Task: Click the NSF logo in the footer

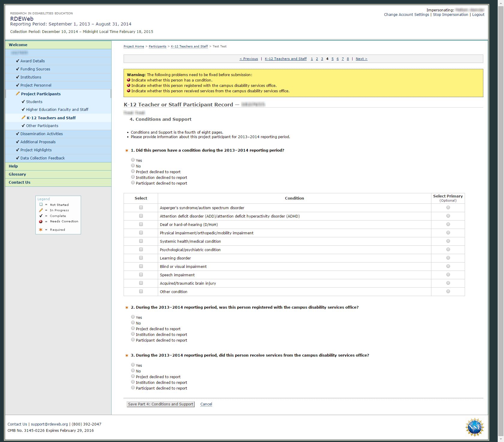Action: click(474, 427)
